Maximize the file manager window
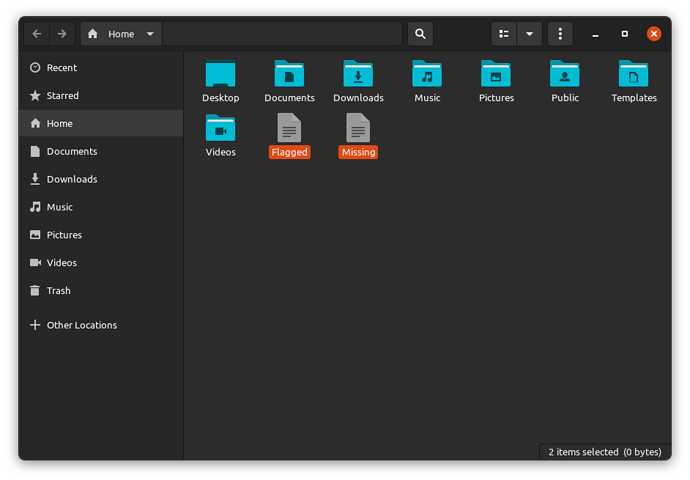 pyautogui.click(x=624, y=34)
